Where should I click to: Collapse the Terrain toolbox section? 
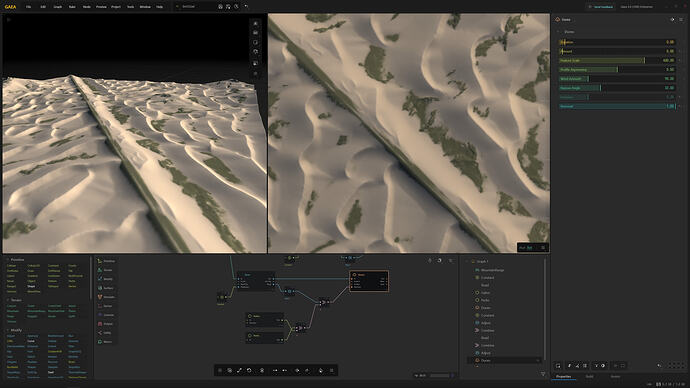tap(7, 300)
